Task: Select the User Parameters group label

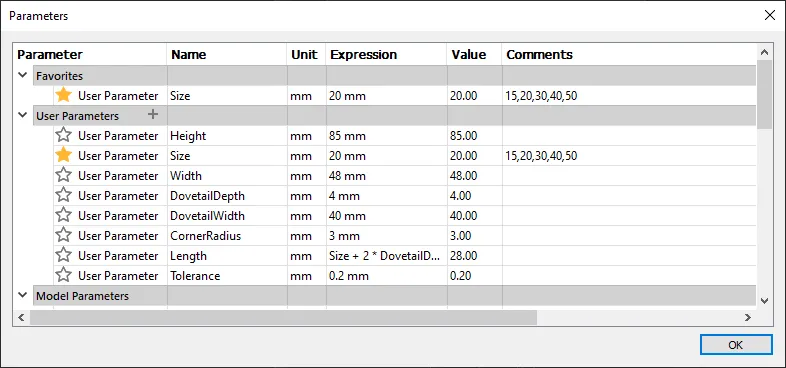Action: (77, 116)
